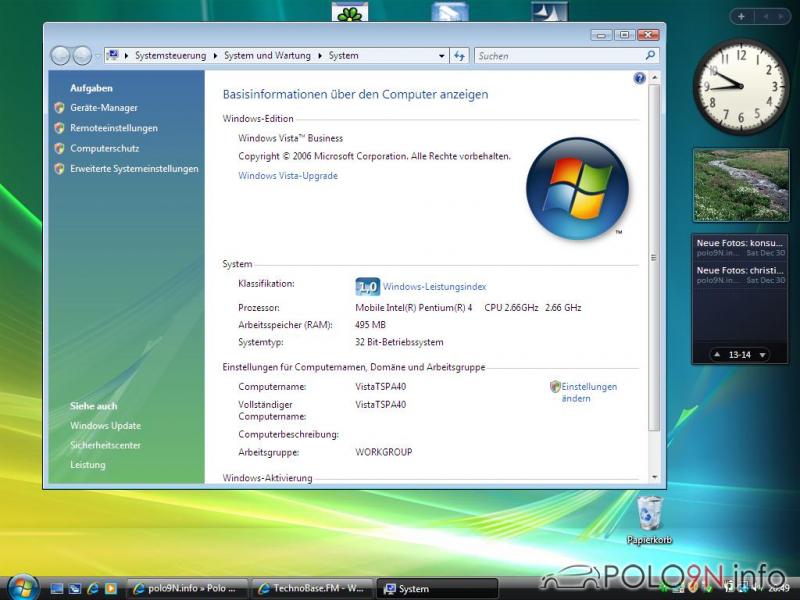This screenshot has height=600, width=800.
Task: Open Leistung under Siehe auch
Action: [88, 465]
